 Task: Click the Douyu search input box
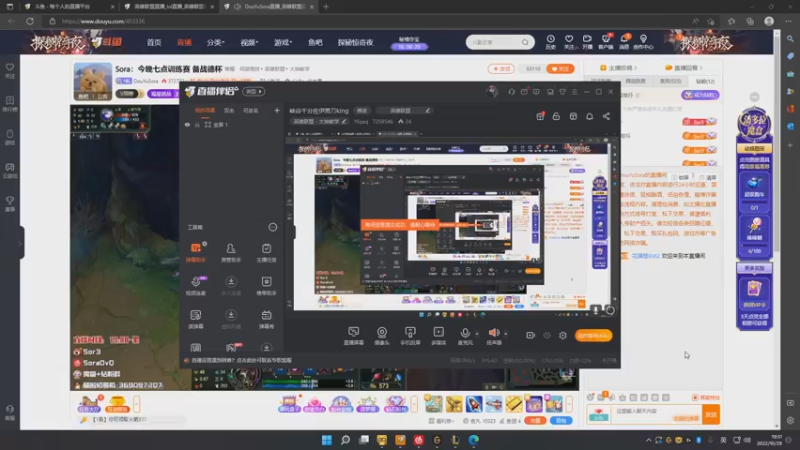[495, 42]
